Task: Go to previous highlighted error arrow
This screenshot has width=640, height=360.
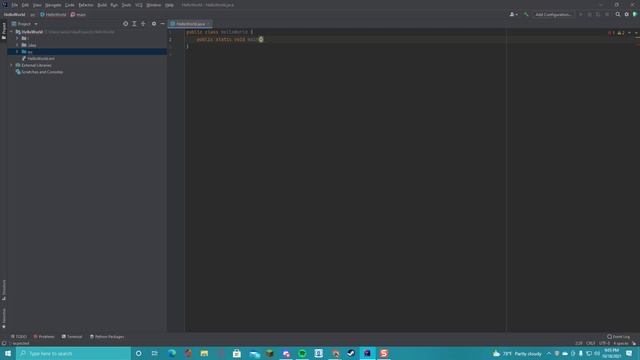Action: coord(629,33)
